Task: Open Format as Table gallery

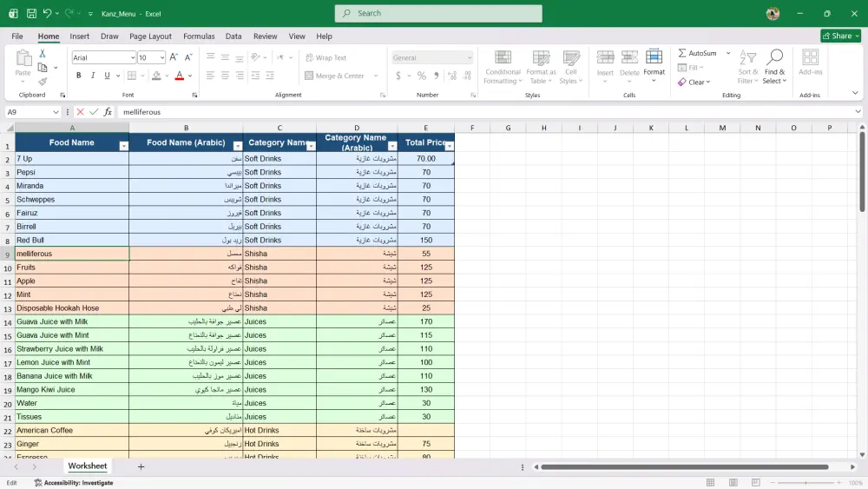Action: click(541, 67)
